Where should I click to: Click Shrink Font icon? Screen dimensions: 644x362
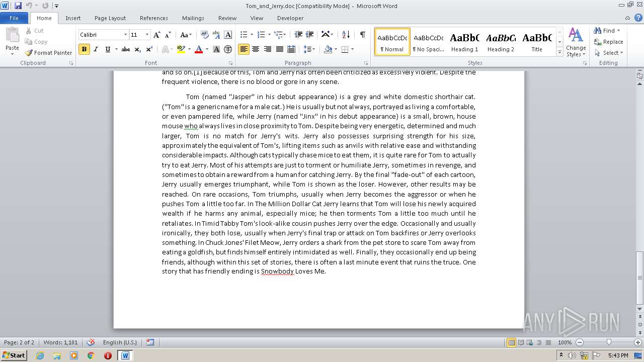(168, 35)
